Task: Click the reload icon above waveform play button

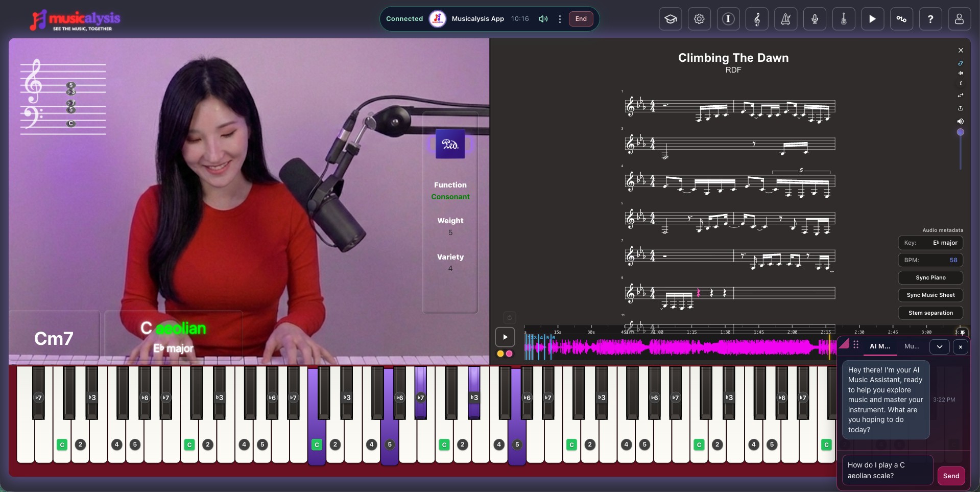Action: point(509,317)
